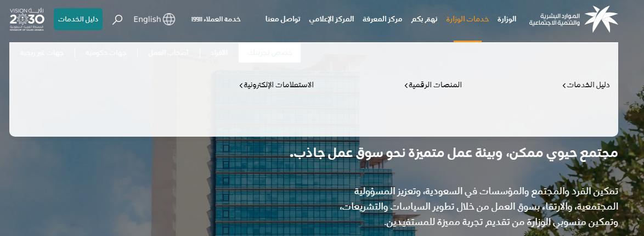This screenshot has width=644, height=236.
Task: Expand الاستعلامات الإلكترونية submenu entry
Action: tap(277, 85)
